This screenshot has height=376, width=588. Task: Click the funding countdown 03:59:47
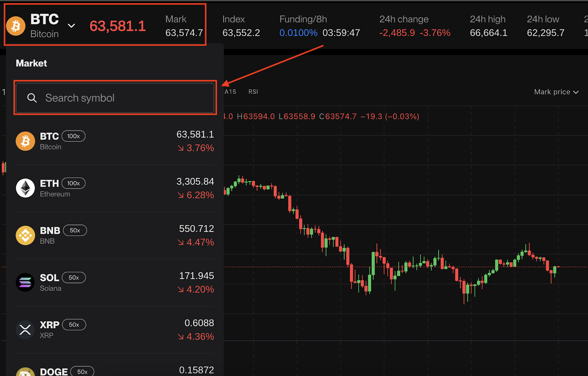click(x=341, y=33)
